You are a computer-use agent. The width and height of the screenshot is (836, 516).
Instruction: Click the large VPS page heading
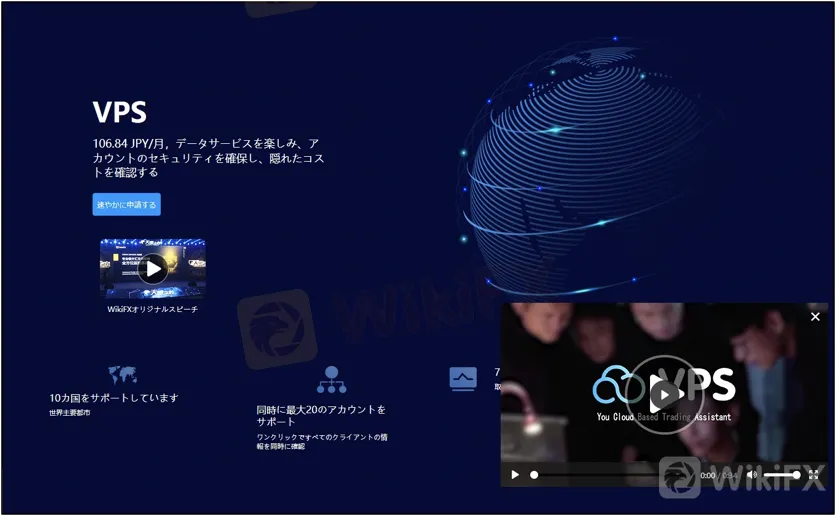coord(120,112)
